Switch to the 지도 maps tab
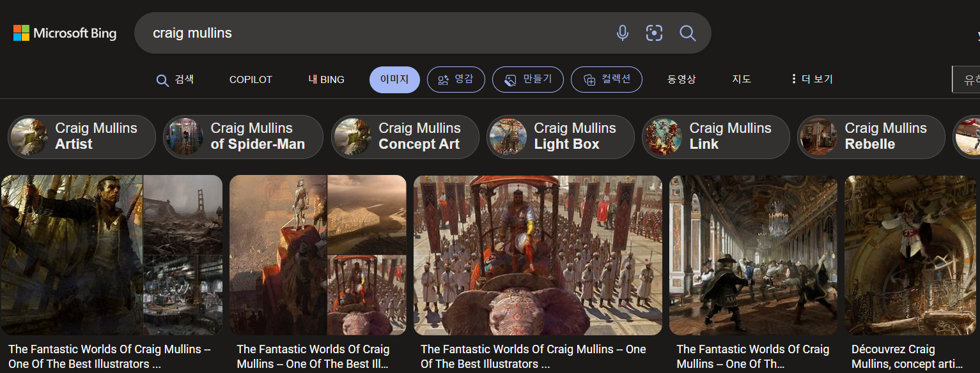The image size is (980, 373). 742,80
